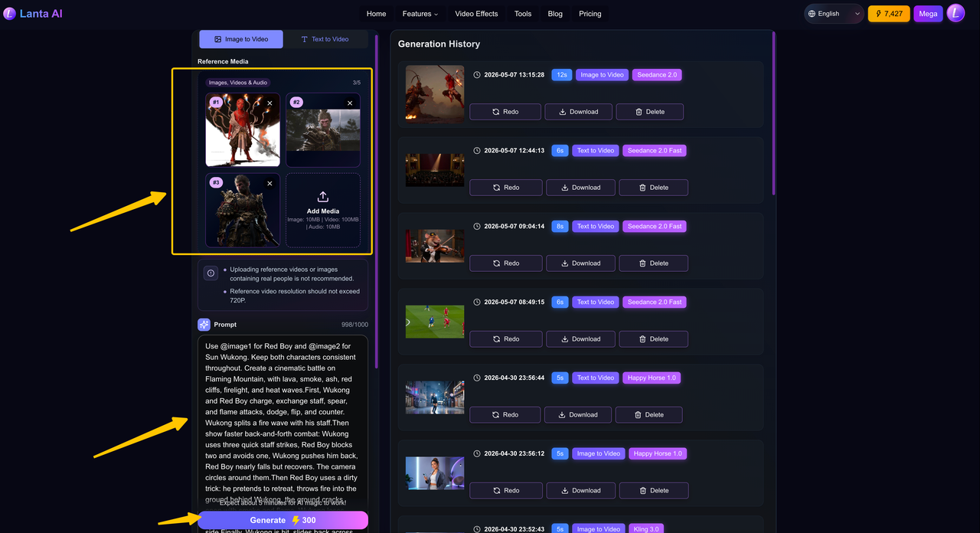The width and height of the screenshot is (980, 533).
Task: Delete the 08:49:15 generation
Action: [x=653, y=339]
